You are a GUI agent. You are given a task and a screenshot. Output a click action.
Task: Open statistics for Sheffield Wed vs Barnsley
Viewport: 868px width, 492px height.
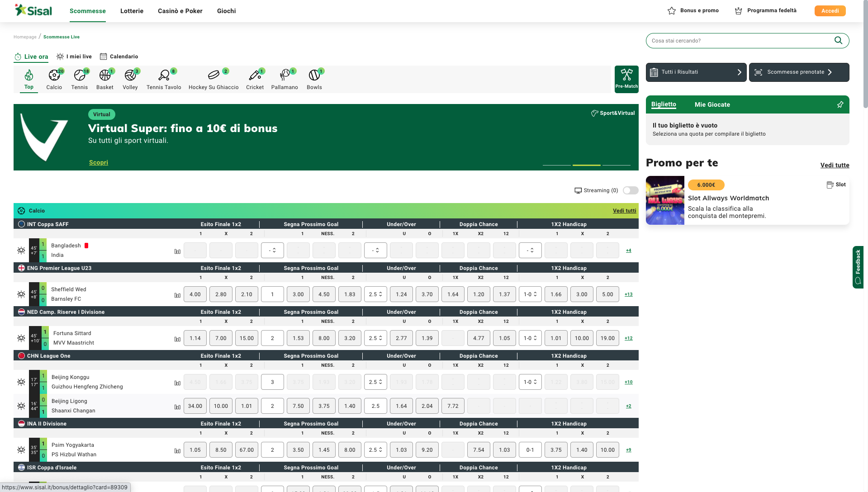click(x=177, y=294)
